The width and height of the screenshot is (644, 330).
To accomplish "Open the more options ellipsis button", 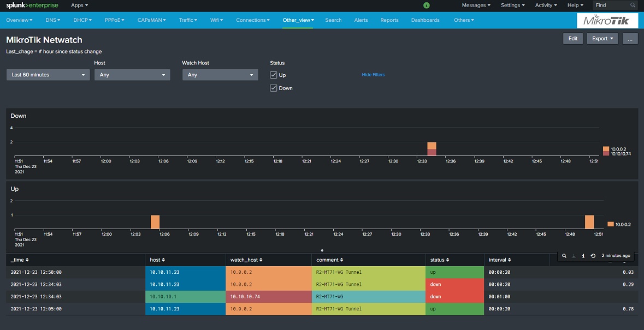I will pos(630,39).
